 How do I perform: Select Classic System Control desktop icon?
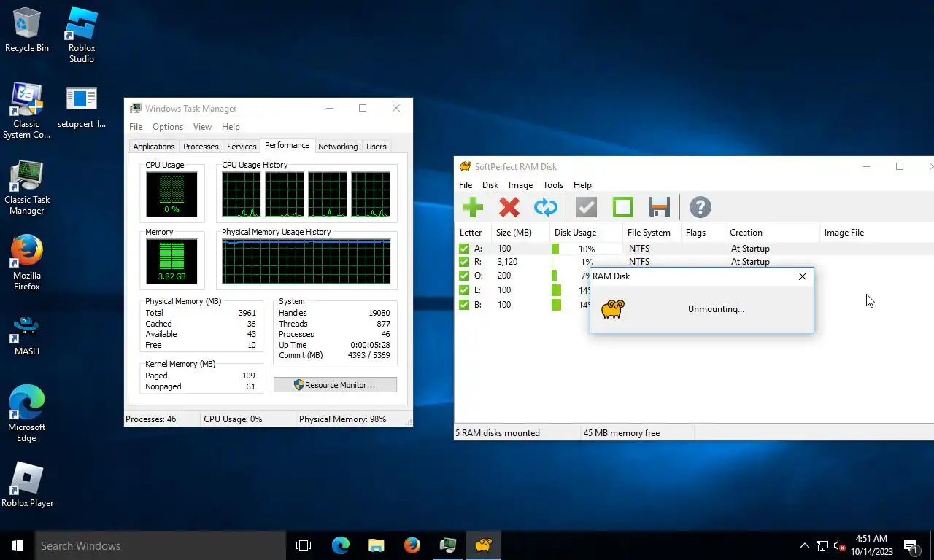pyautogui.click(x=27, y=111)
